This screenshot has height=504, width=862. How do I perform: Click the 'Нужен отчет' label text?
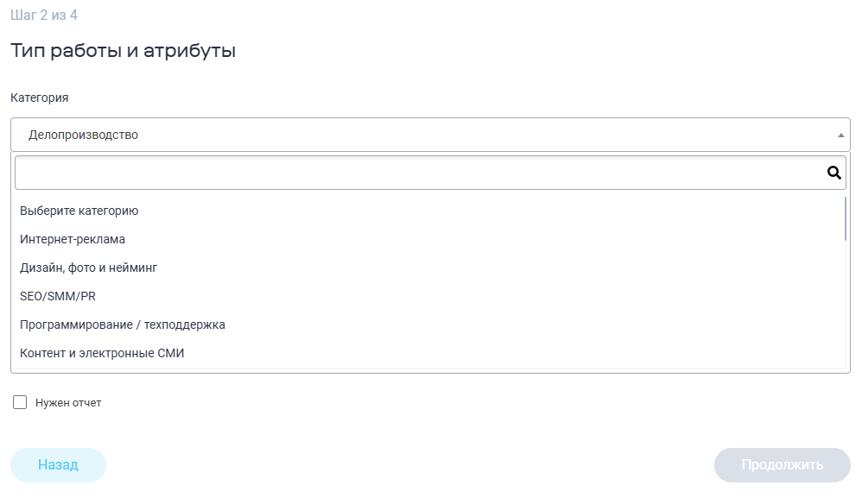68,403
